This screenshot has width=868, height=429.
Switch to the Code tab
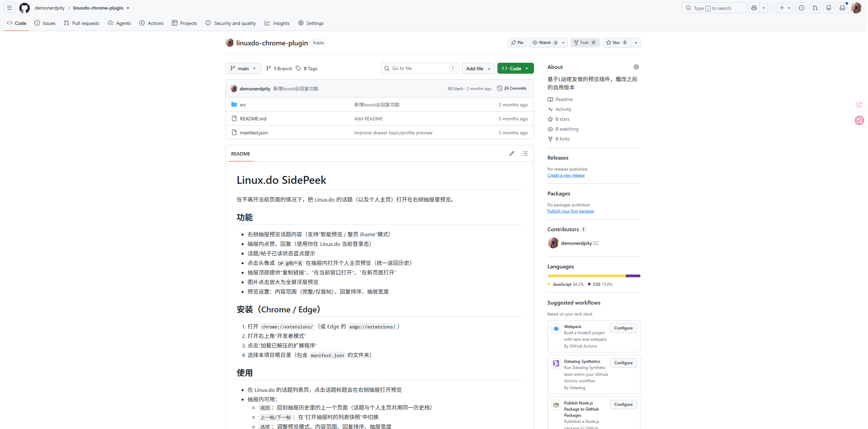click(x=16, y=23)
